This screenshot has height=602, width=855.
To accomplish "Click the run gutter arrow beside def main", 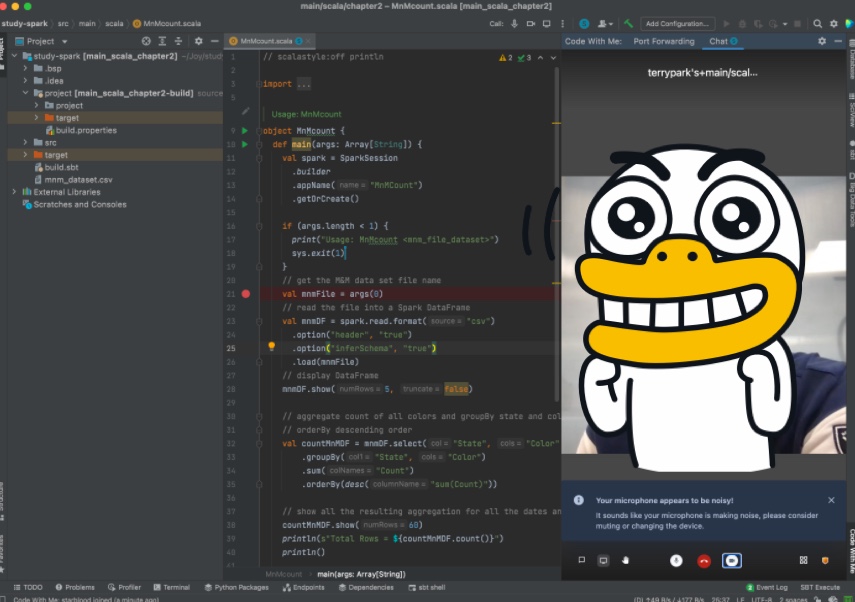I will click(x=245, y=145).
